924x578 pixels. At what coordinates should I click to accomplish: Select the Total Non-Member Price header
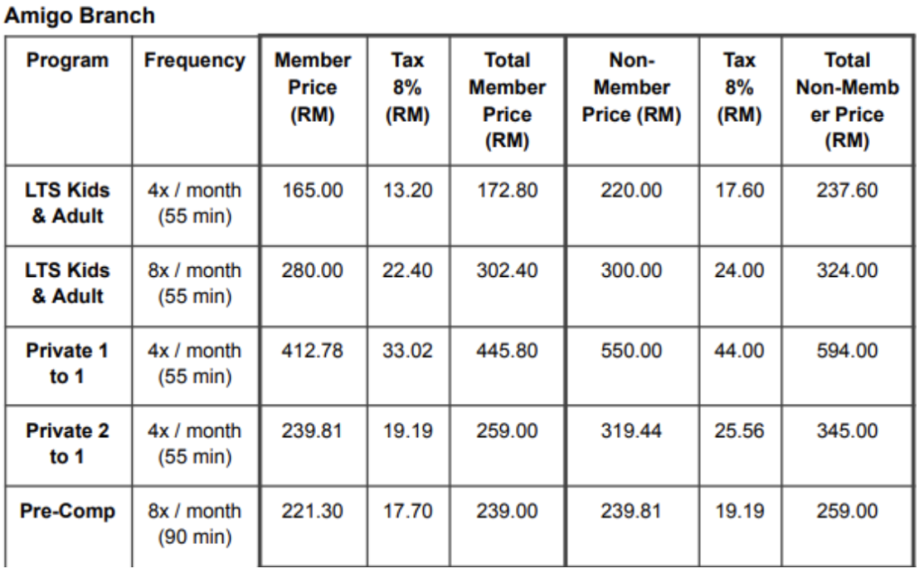tap(846, 100)
